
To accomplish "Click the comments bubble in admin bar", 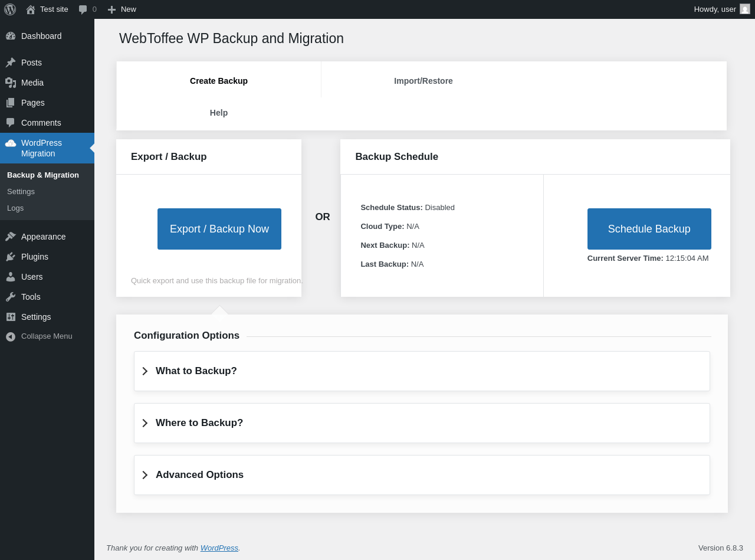I will (x=83, y=9).
